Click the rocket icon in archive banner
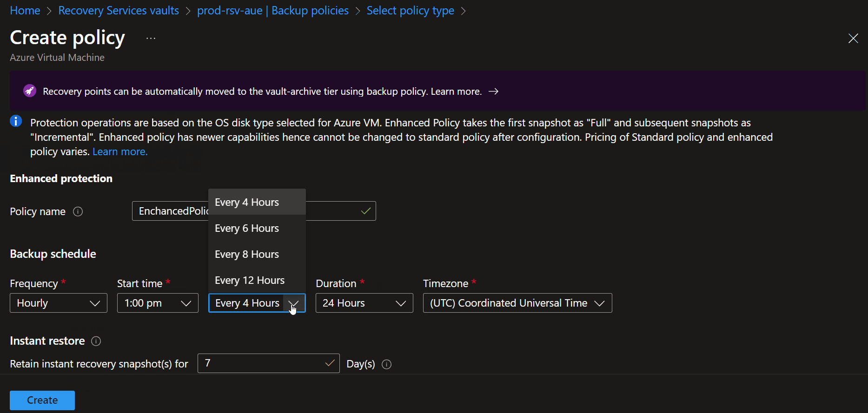The width and height of the screenshot is (868, 413). [x=30, y=91]
